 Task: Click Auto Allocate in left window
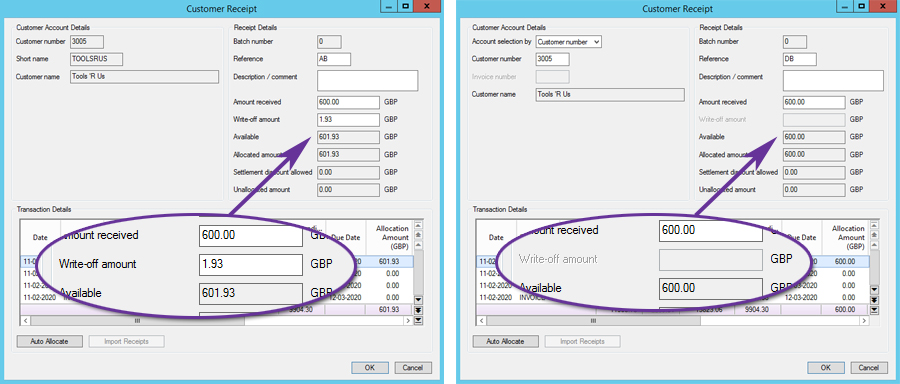pos(49,342)
